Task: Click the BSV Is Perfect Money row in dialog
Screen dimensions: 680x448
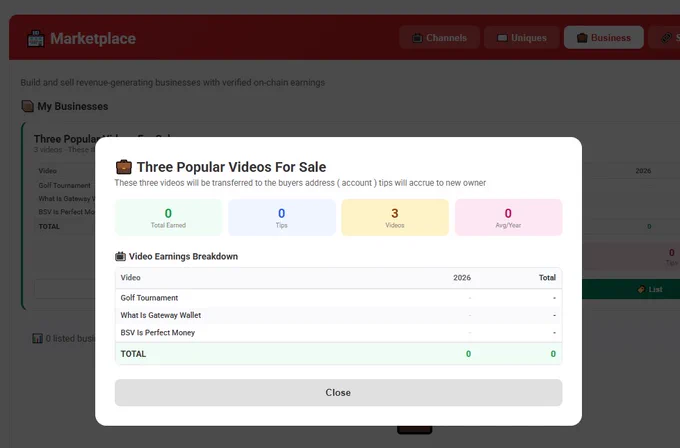Action: (x=338, y=333)
